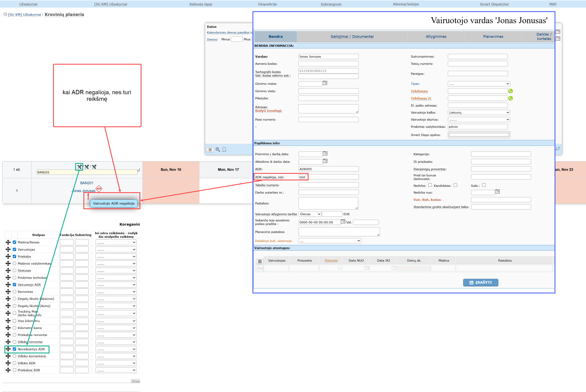Click the move handle beside Priekabos ADR

point(8,370)
